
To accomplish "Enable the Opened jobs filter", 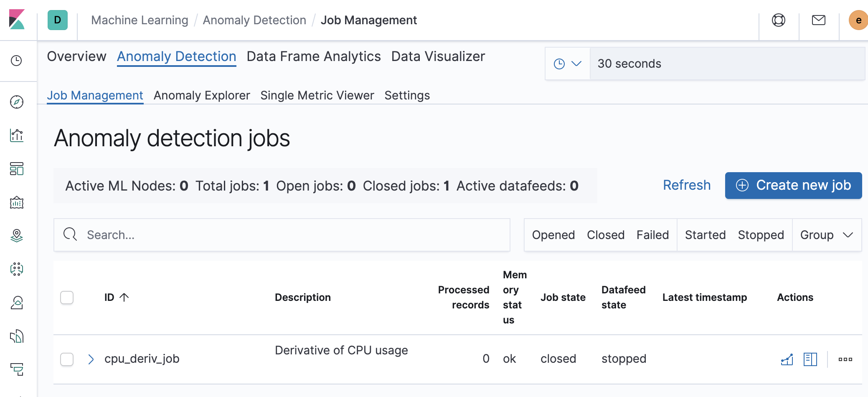I will [x=553, y=235].
